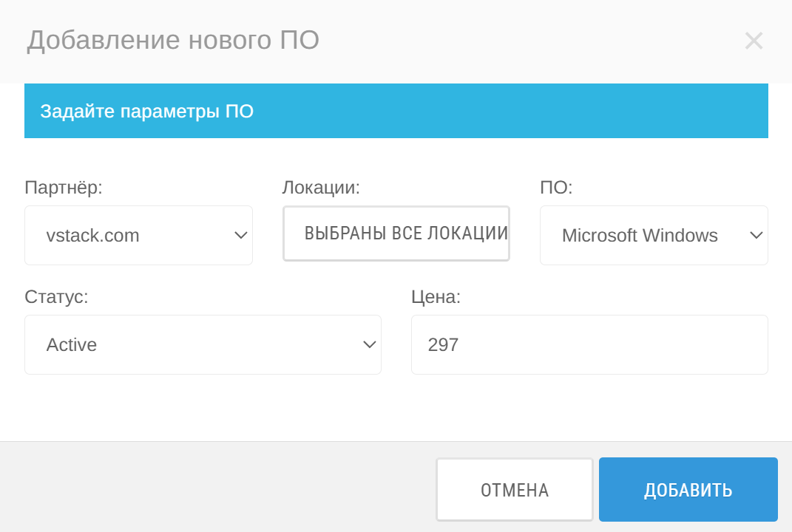Click the empty area of the price field

[611, 345]
